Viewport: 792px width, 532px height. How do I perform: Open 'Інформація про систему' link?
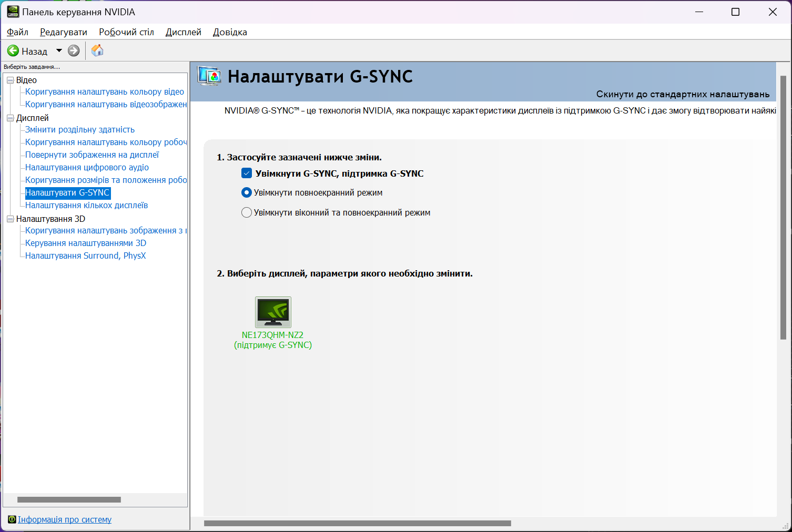[65, 519]
